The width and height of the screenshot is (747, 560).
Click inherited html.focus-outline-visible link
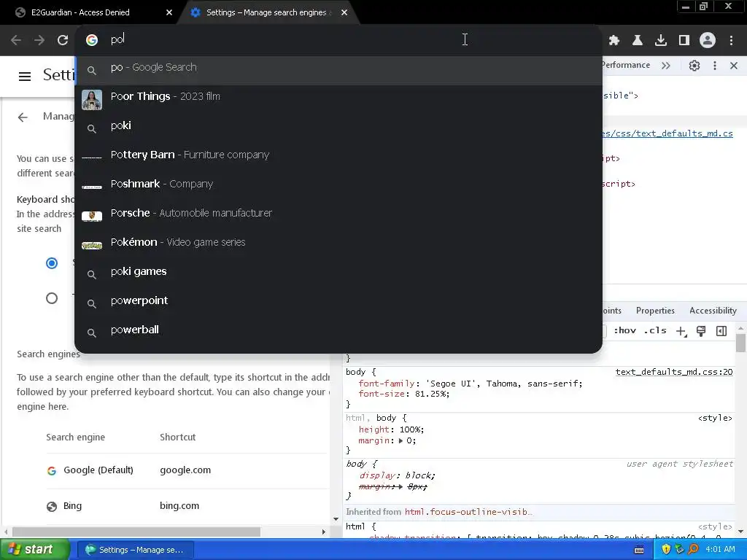tap(468, 512)
